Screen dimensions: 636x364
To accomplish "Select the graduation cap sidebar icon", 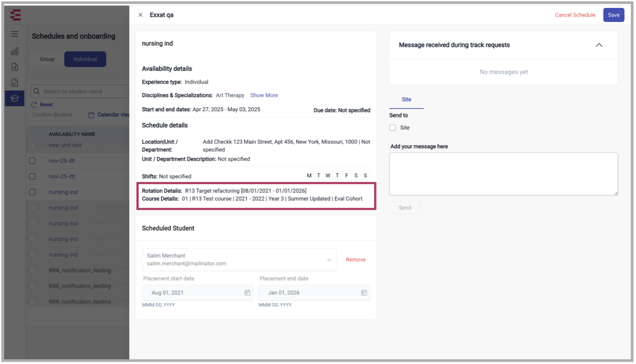I will pyautogui.click(x=15, y=99).
